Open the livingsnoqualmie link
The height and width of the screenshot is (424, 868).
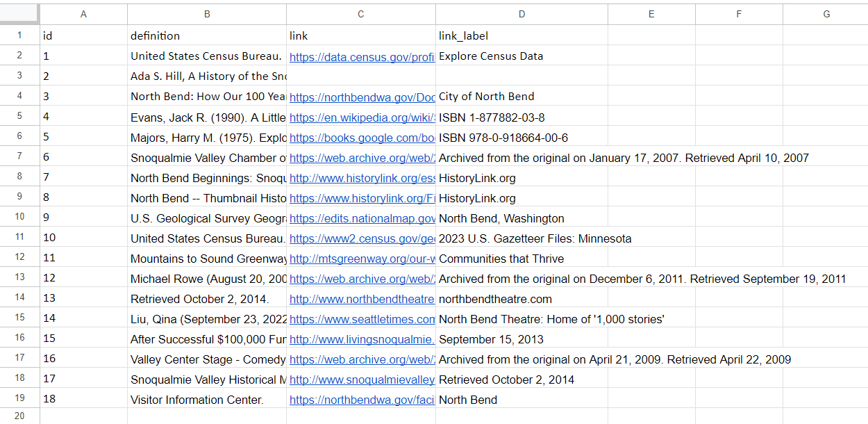pyautogui.click(x=361, y=340)
